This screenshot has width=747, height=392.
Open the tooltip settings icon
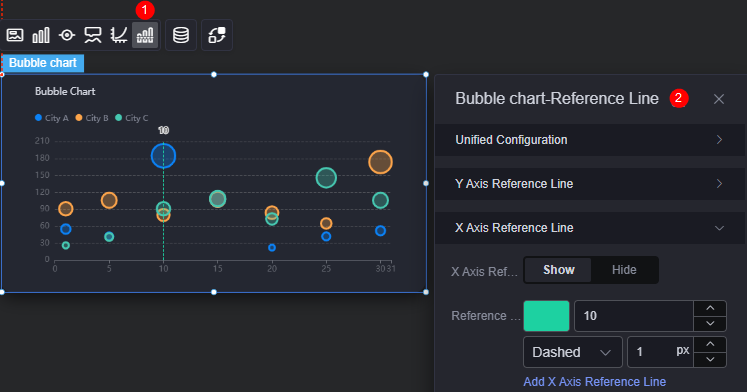[x=92, y=35]
